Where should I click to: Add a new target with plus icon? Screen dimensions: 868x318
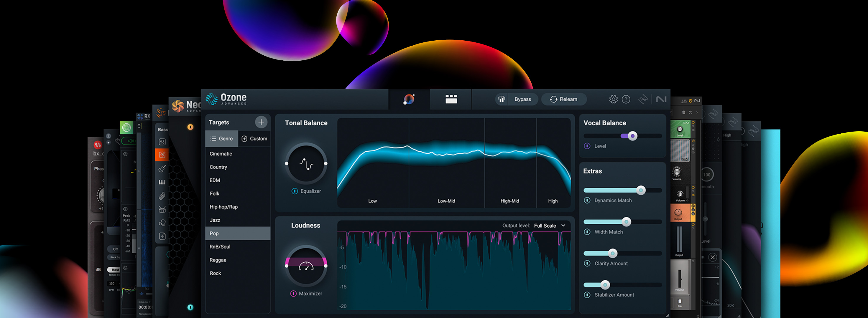point(261,122)
